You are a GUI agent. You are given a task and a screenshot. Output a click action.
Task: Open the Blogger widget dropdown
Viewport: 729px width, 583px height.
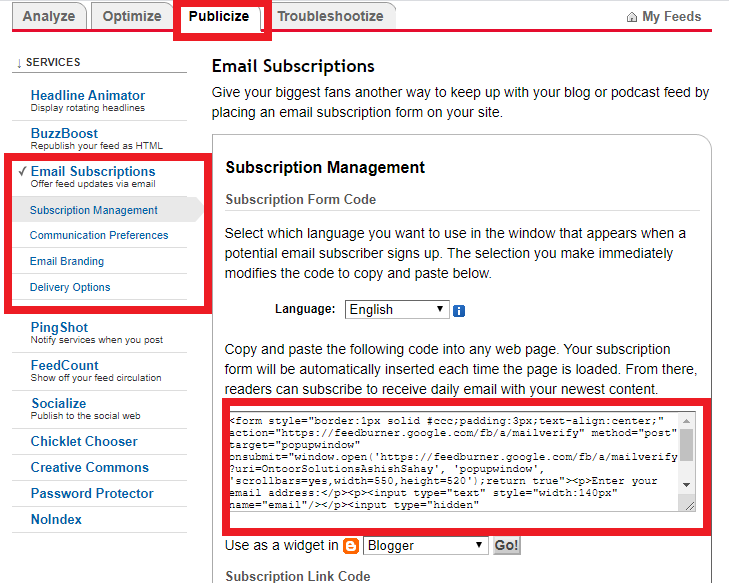[425, 545]
